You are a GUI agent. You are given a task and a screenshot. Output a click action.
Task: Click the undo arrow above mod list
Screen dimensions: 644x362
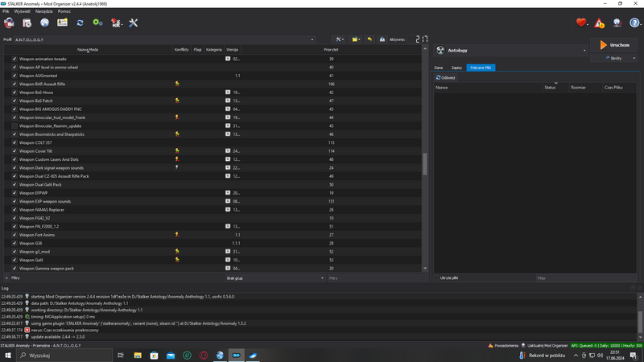[x=369, y=39]
